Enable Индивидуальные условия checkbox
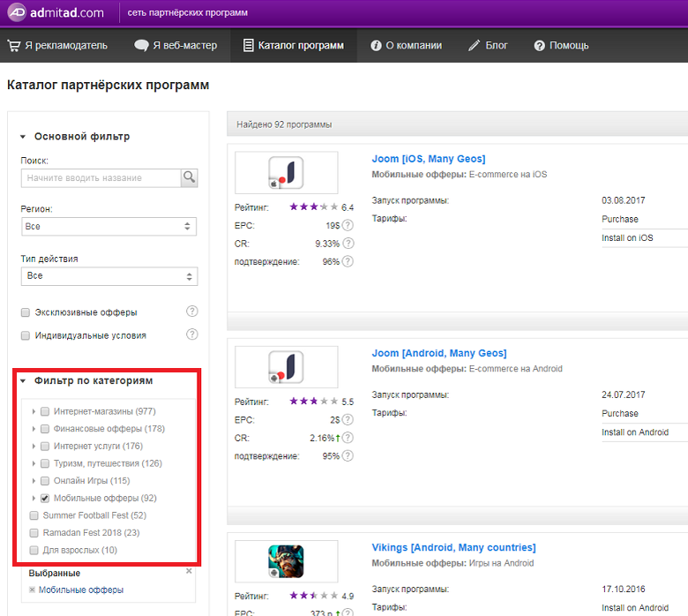 [26, 335]
